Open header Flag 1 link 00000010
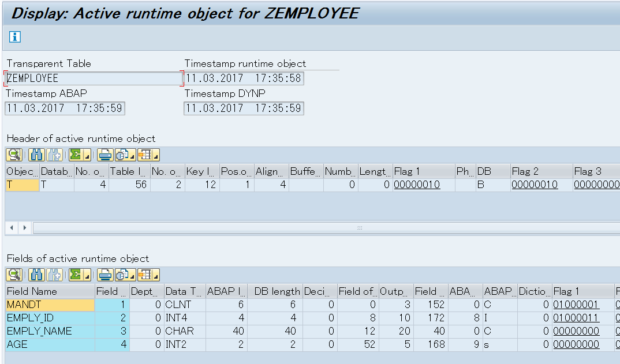 [x=417, y=185]
